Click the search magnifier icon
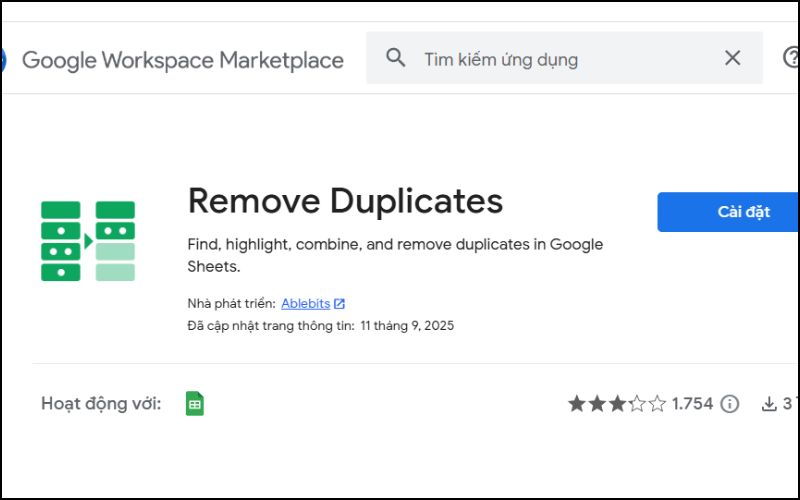 click(396, 58)
